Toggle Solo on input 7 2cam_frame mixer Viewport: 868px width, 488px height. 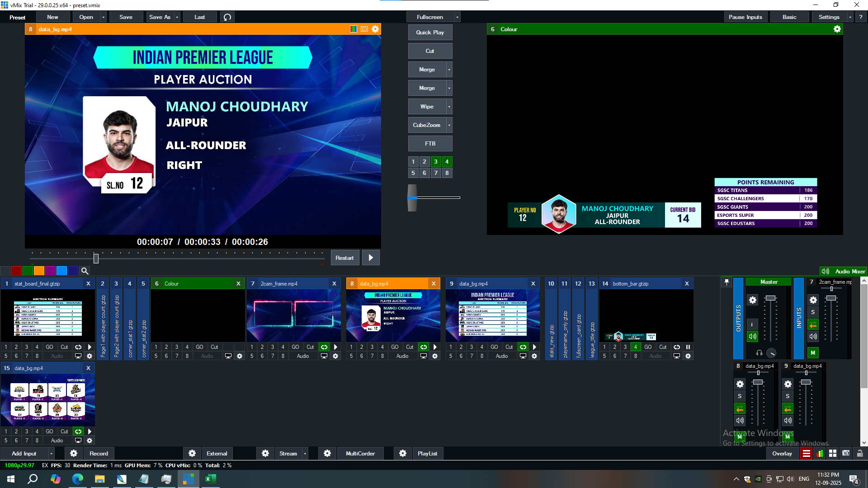point(813,312)
